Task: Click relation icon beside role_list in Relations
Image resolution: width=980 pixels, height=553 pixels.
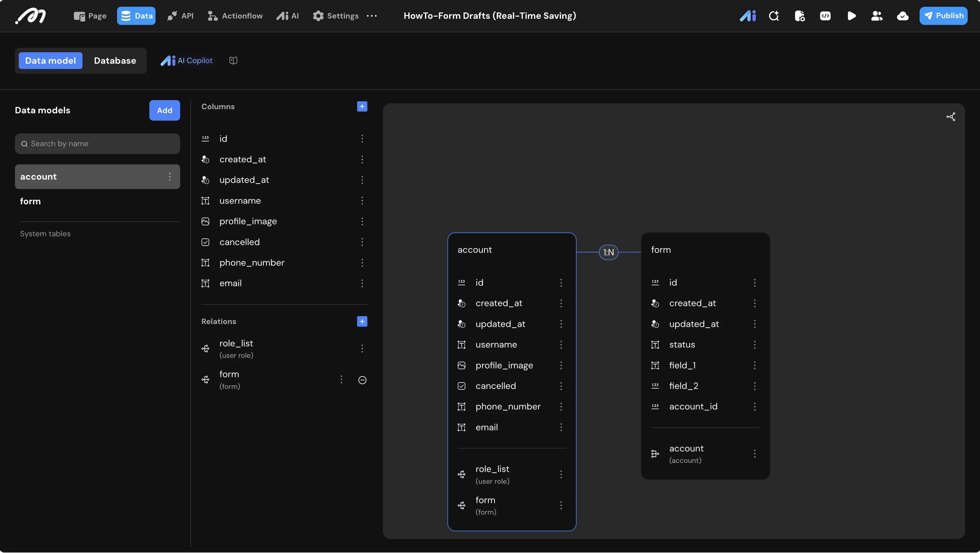Action: 205,349
